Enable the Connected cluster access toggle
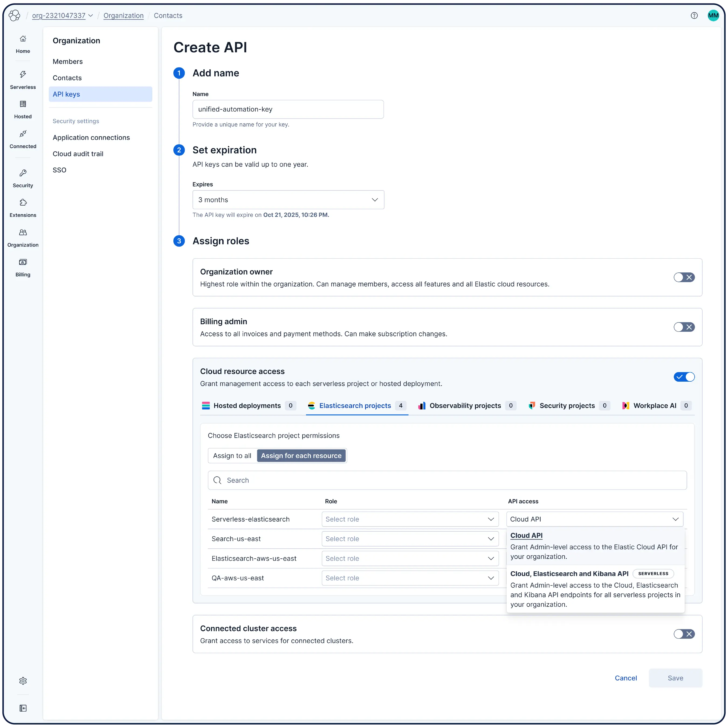Image resolution: width=728 pixels, height=728 pixels. (684, 634)
